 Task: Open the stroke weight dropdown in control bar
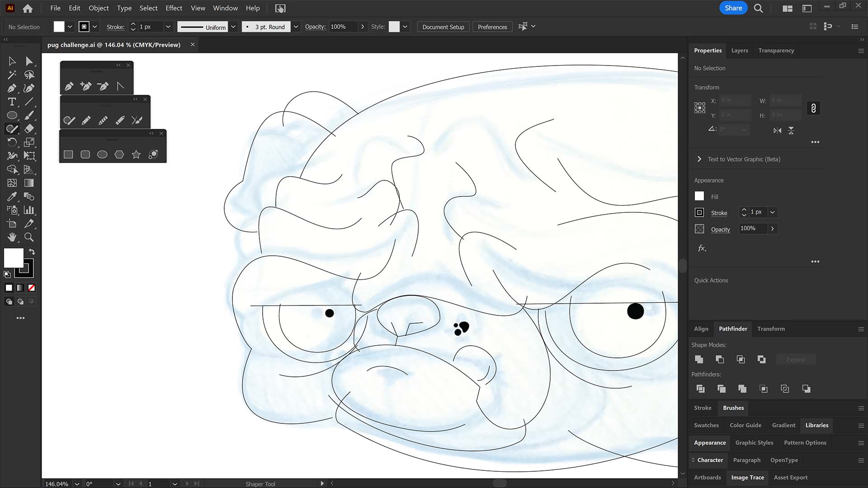point(168,27)
